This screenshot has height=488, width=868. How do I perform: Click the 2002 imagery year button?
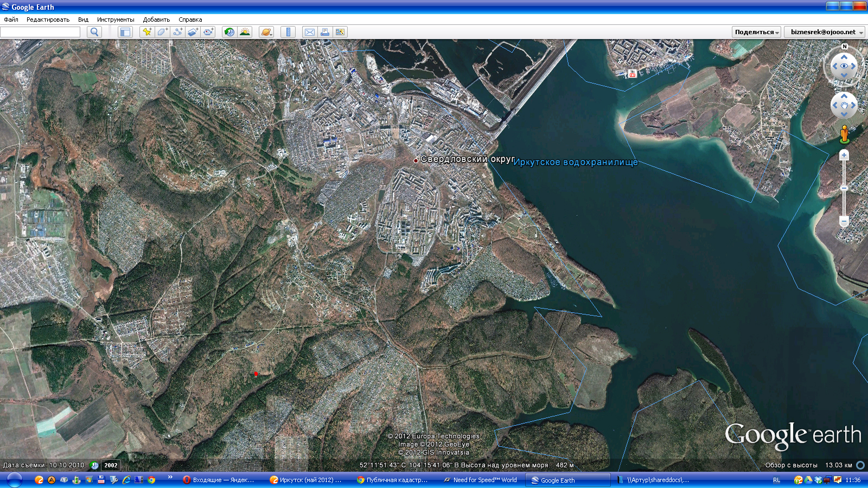(111, 465)
